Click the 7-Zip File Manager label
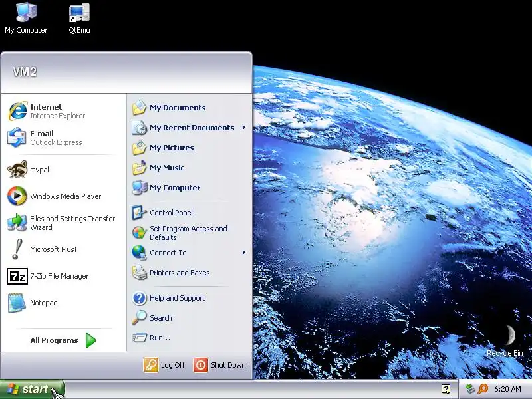This screenshot has width=532, height=399. pyautogui.click(x=59, y=276)
